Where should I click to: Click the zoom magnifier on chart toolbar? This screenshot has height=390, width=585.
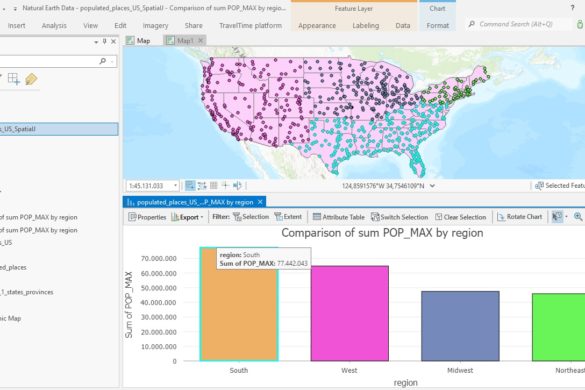tap(578, 216)
